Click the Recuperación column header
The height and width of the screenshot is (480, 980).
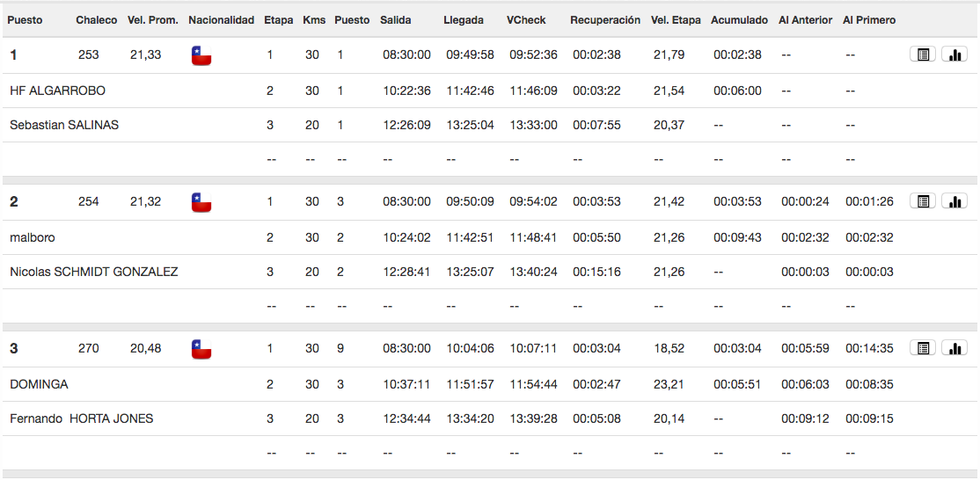[605, 20]
